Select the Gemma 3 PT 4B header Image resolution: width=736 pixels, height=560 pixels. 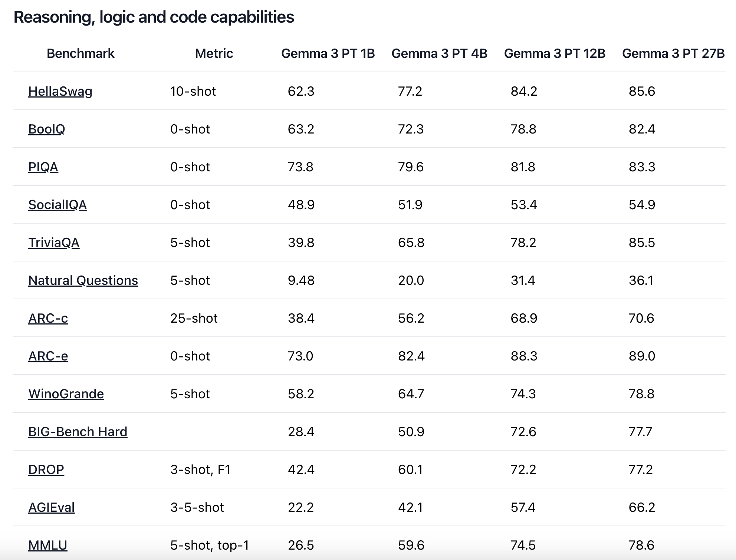[x=439, y=53]
